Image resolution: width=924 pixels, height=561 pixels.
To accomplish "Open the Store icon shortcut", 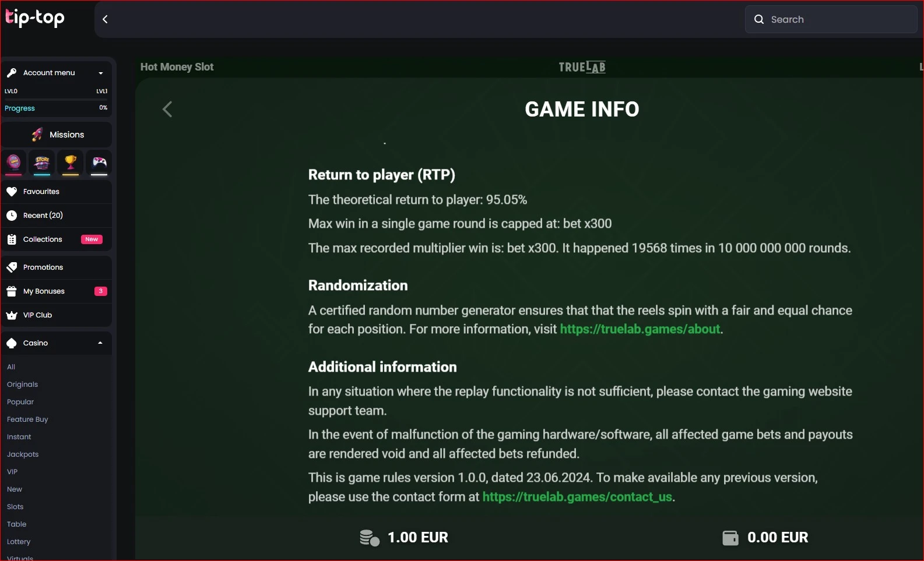I will tap(42, 163).
